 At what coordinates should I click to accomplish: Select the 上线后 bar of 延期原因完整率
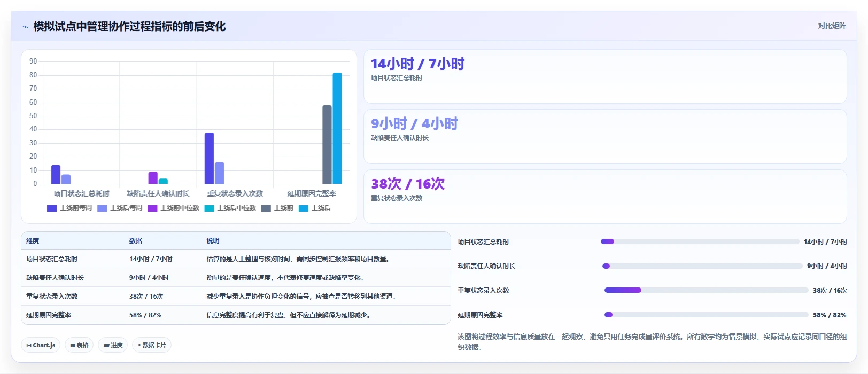pos(337,128)
